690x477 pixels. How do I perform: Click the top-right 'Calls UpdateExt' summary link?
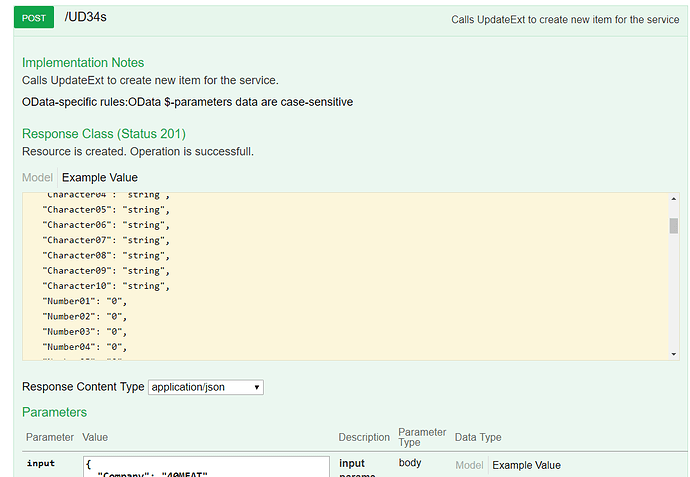(565, 20)
